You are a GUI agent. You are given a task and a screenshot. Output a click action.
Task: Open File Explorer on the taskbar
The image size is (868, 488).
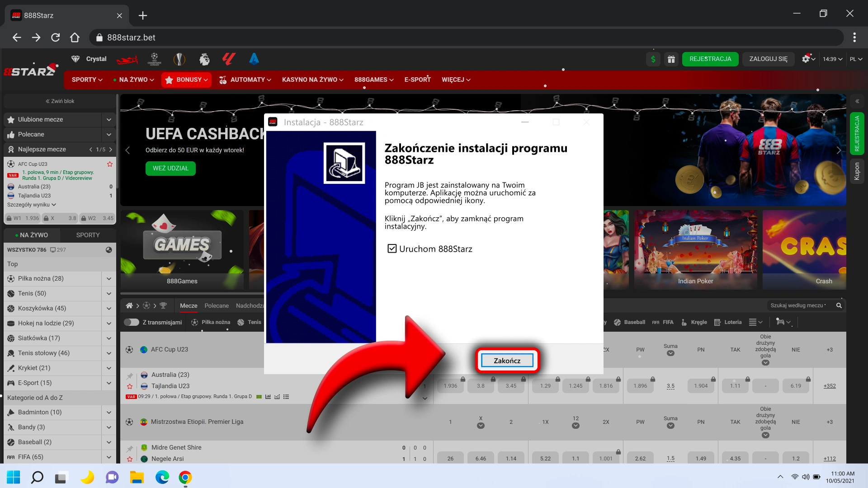[x=137, y=477]
